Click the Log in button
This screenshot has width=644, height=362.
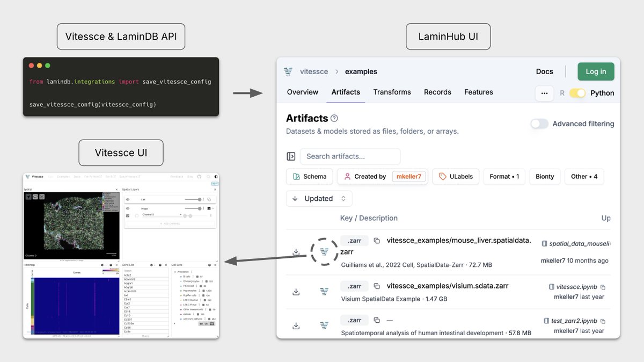coord(596,71)
